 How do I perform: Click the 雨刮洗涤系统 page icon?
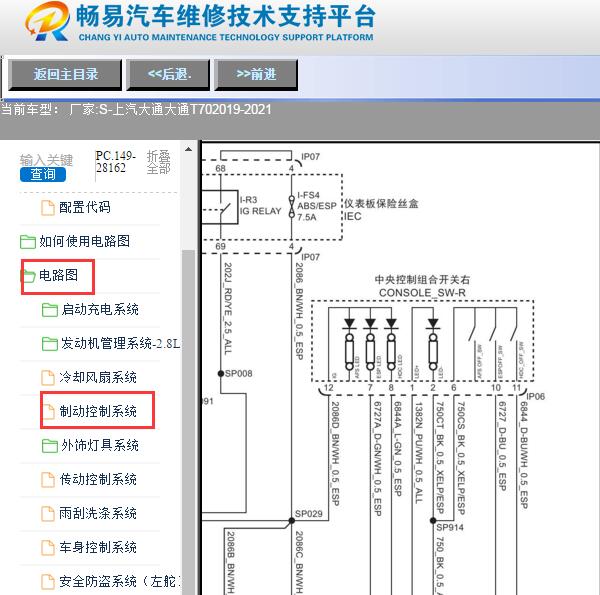(x=48, y=514)
